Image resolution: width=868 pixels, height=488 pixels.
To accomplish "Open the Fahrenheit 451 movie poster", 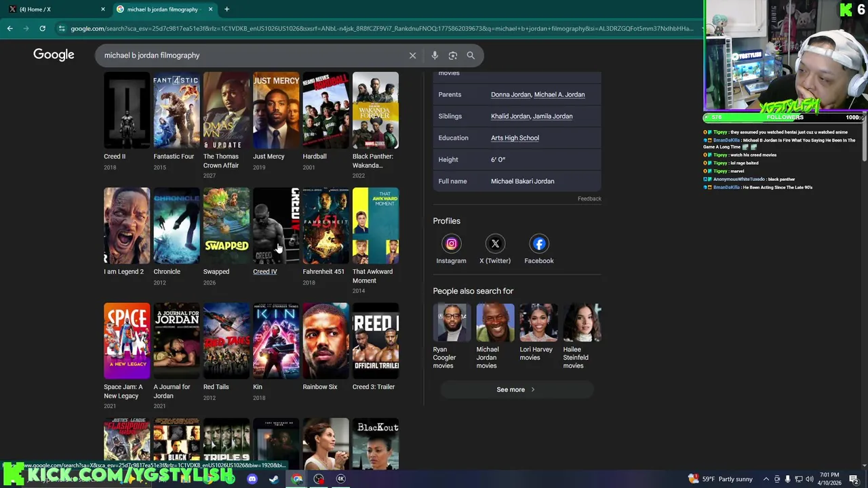I will pos(325,226).
